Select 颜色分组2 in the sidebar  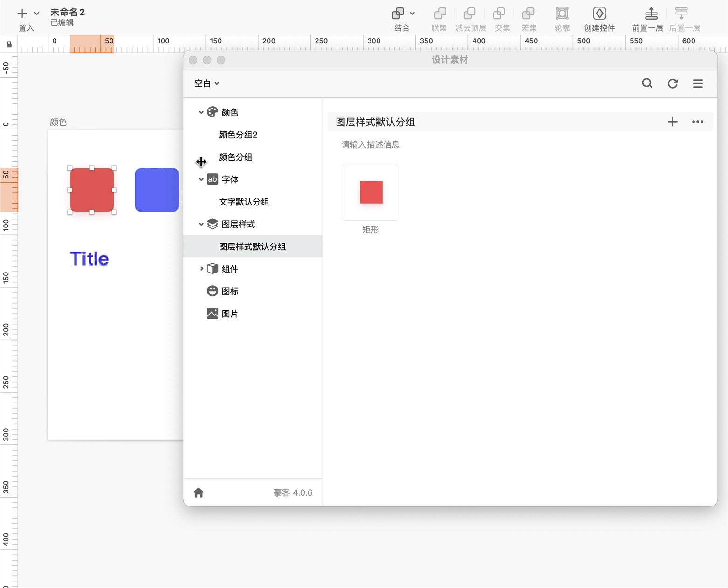(x=238, y=135)
